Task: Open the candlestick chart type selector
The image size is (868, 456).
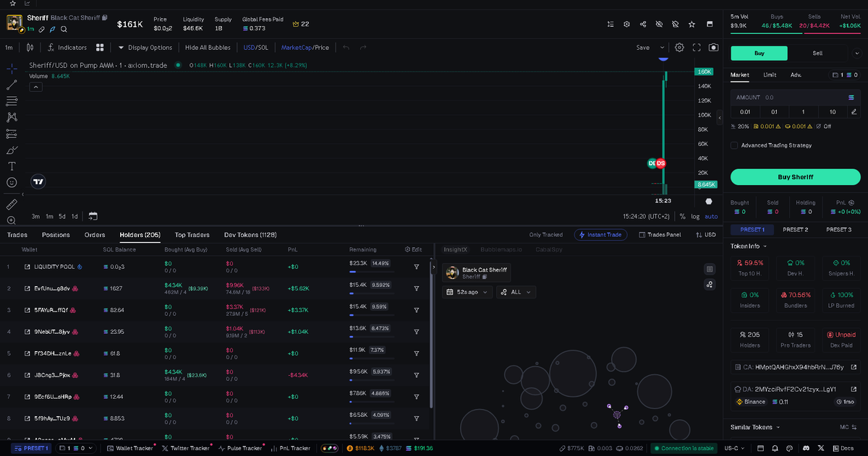Action: point(30,48)
